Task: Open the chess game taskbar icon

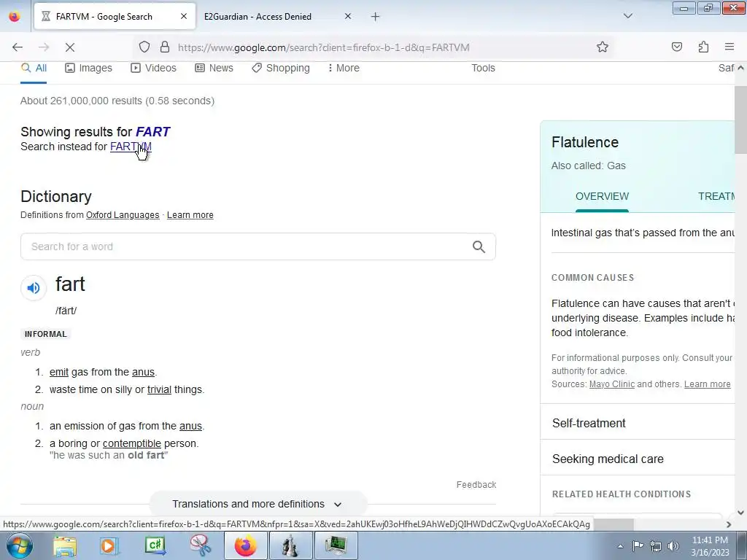Action: click(x=290, y=545)
